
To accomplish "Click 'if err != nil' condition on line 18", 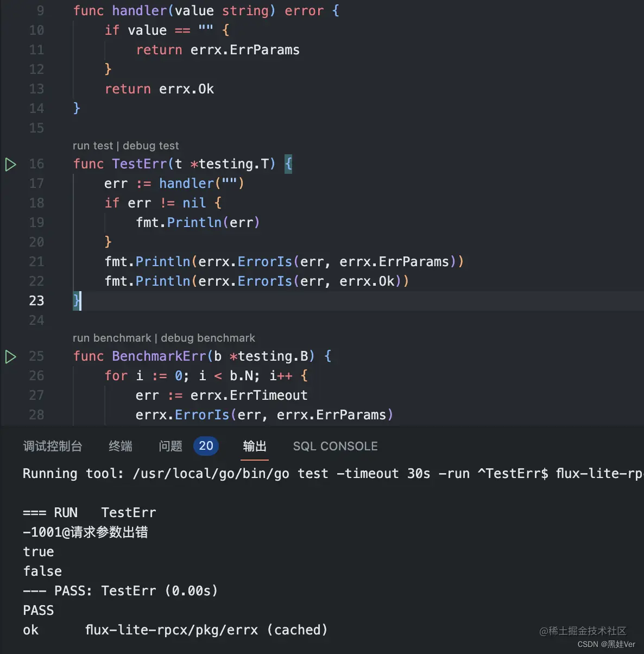I will coord(155,203).
